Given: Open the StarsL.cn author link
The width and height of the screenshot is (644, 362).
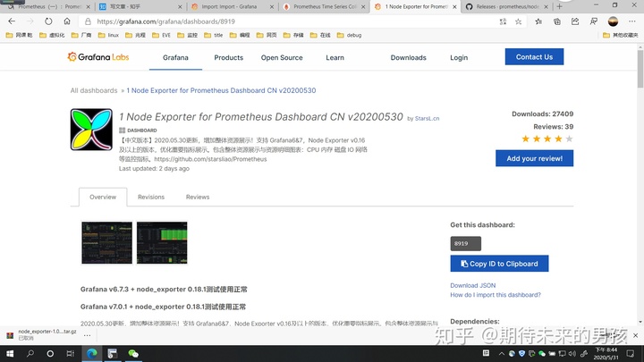Looking at the screenshot, I should pyautogui.click(x=428, y=118).
